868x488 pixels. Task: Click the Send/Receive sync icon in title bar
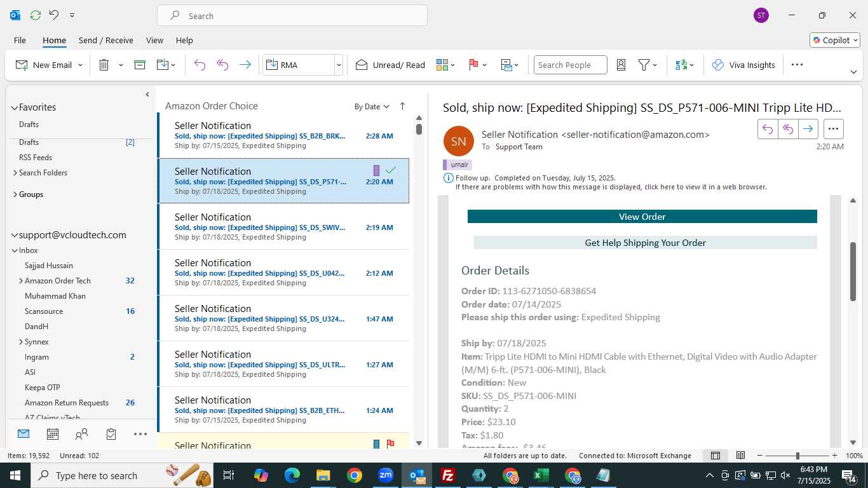36,15
